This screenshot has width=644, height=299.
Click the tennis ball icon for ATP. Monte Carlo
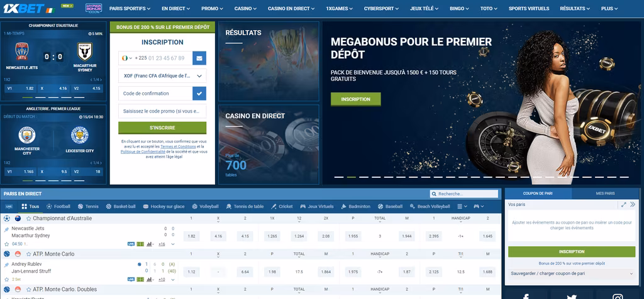coord(7,254)
